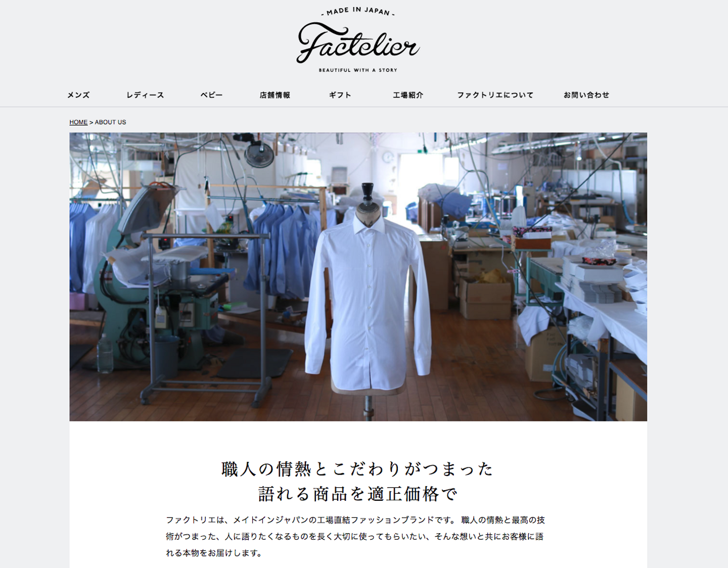The width and height of the screenshot is (728, 568).
Task: Click the heading 職人の情熱とこだわりがつまった
Action: click(x=358, y=469)
